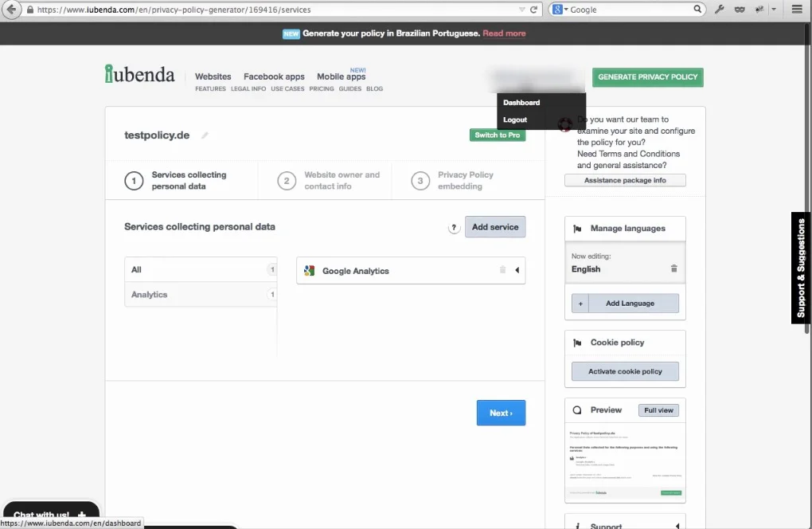Image resolution: width=812 pixels, height=529 pixels.
Task: Select step 1 Services collecting personal data
Action: [182, 180]
